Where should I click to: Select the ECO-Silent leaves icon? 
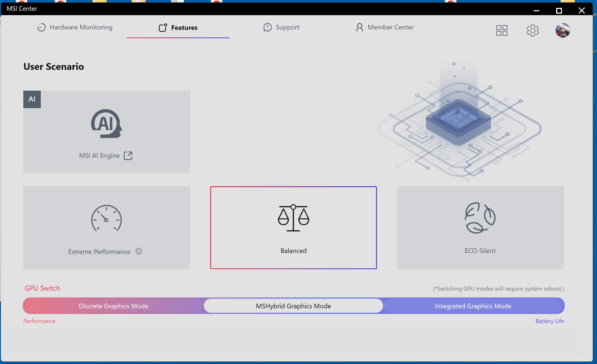point(480,218)
